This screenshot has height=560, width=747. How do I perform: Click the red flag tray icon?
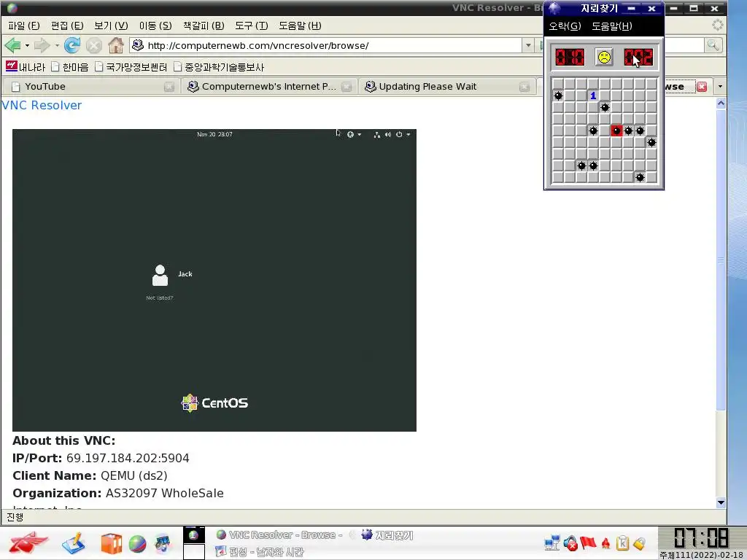(588, 542)
